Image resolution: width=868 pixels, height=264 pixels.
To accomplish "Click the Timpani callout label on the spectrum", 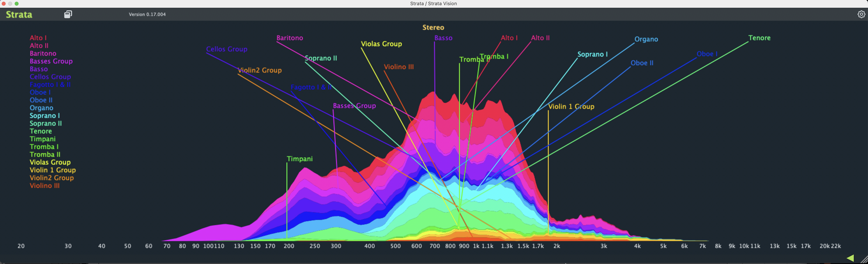I will click(300, 159).
